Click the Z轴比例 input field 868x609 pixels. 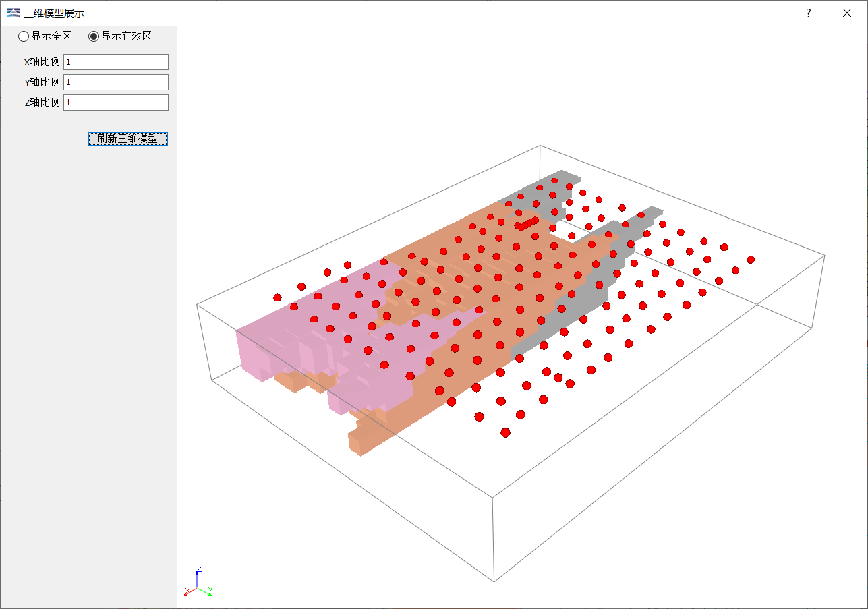(x=116, y=103)
